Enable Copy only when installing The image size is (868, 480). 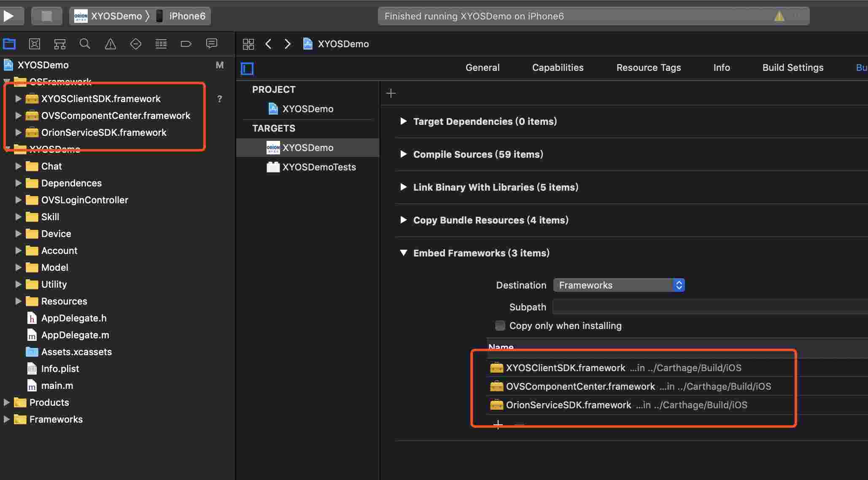[x=500, y=326]
